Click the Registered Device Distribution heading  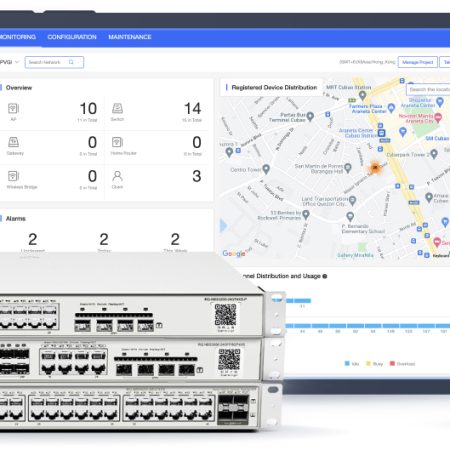pyautogui.click(x=274, y=87)
